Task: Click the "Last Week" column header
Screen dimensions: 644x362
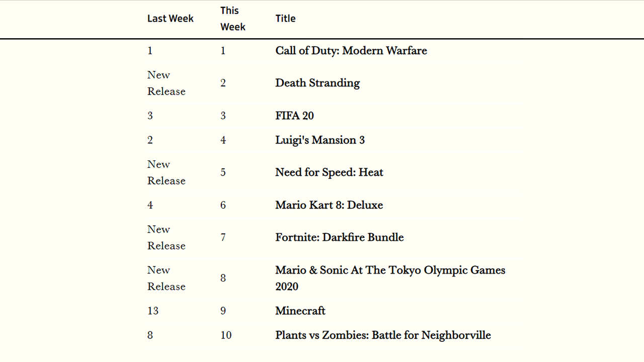Action: [x=170, y=19]
